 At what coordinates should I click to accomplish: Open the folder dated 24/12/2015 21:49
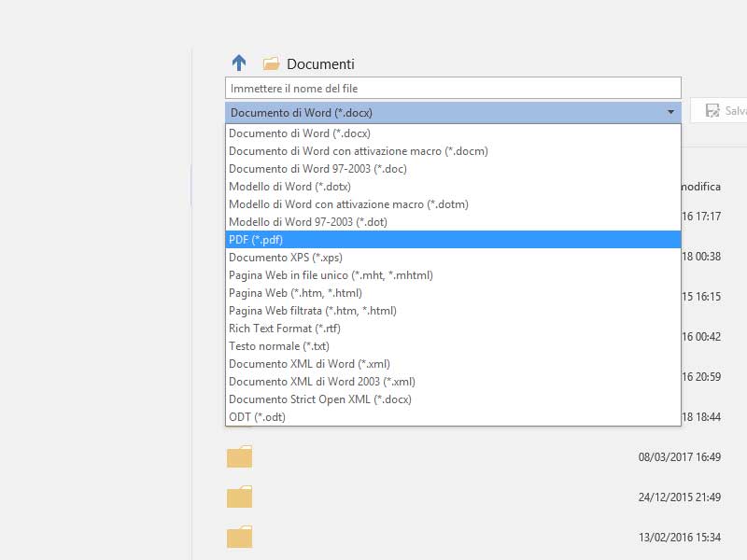240,497
